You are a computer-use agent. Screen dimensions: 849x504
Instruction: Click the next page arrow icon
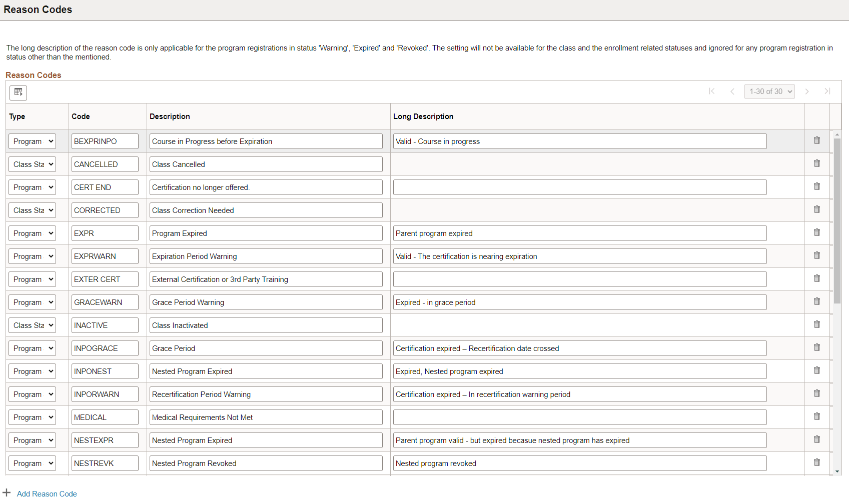807,91
